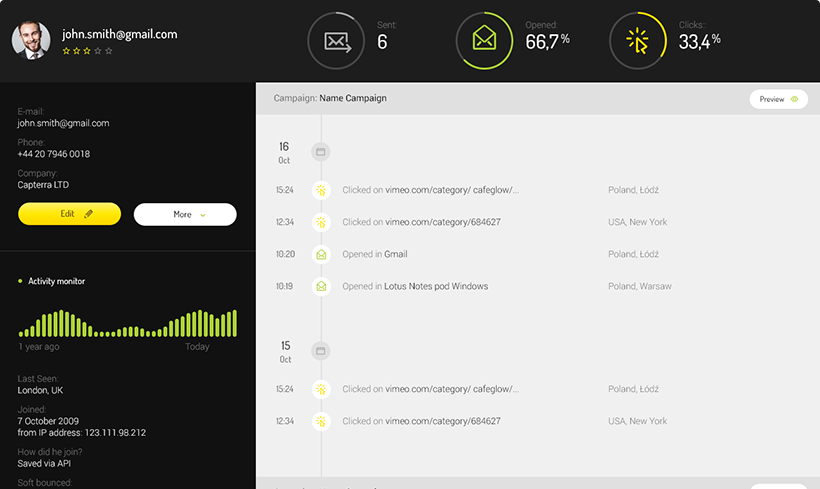Expand the More dropdown

[185, 214]
